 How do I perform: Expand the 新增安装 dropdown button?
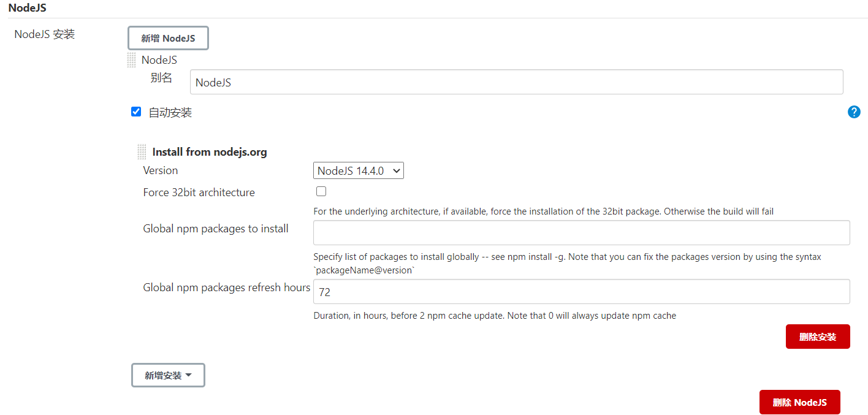click(x=168, y=375)
